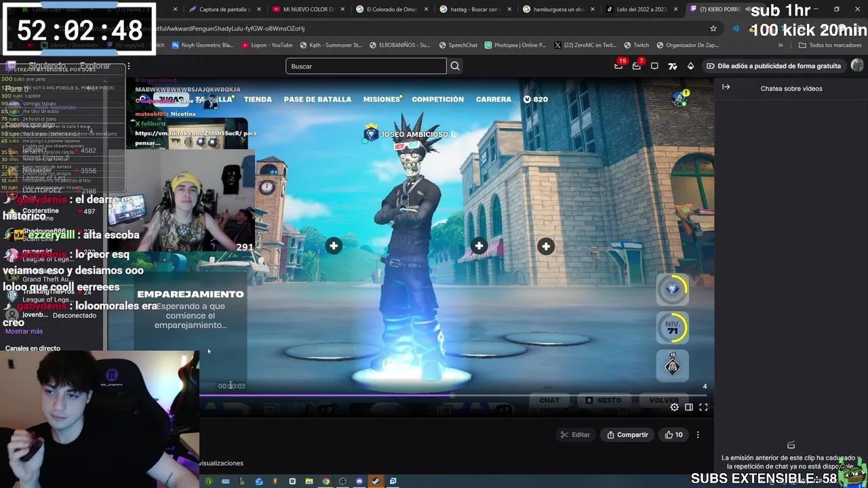This screenshot has height=488, width=868.
Task: Open the Twitch bookmark next to ZeroMC
Action: point(636,45)
